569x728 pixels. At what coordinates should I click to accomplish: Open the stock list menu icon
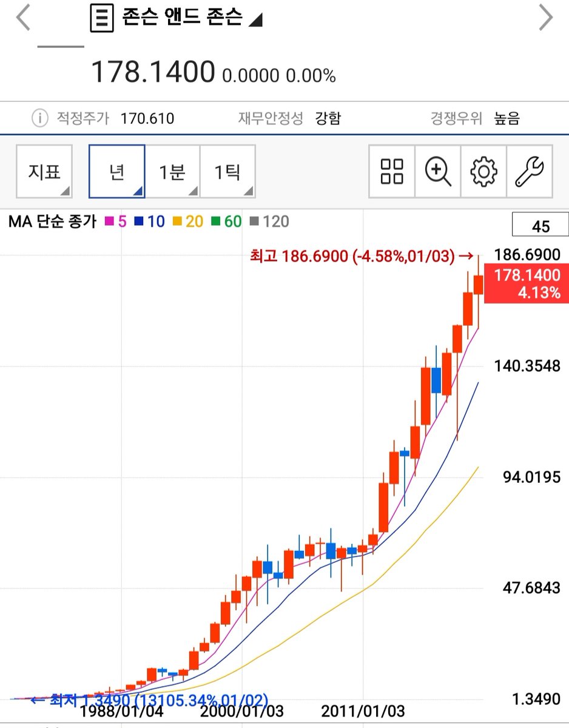[x=101, y=18]
